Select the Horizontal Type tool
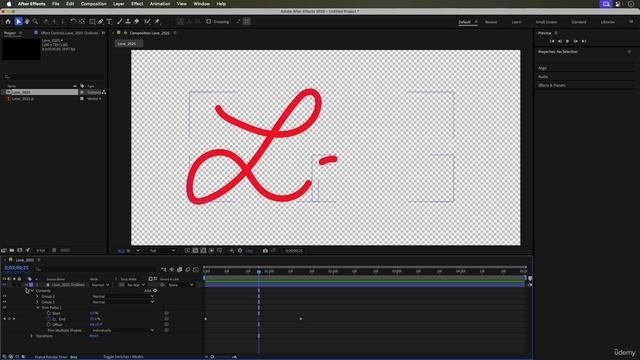 [109, 22]
